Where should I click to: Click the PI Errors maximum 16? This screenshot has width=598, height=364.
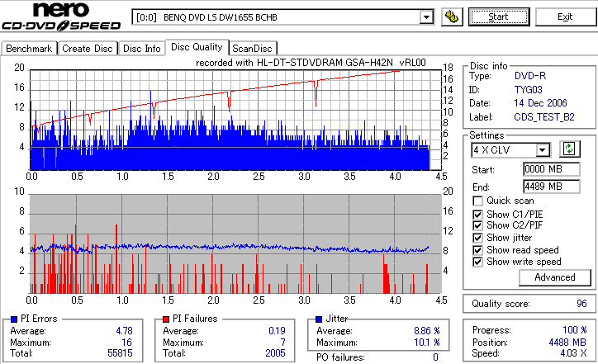click(126, 343)
